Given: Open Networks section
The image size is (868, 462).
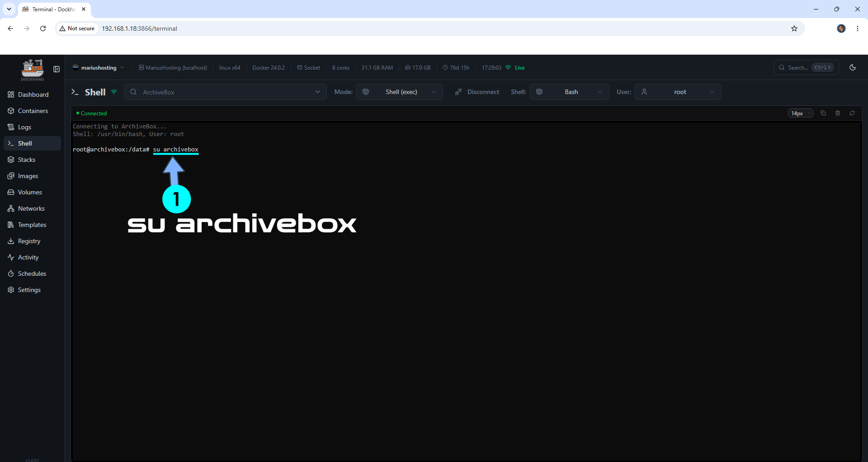Looking at the screenshot, I should (32, 208).
